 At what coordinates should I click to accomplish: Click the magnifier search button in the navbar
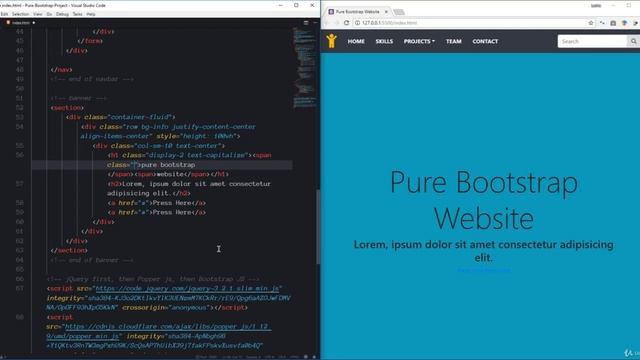tap(633, 41)
